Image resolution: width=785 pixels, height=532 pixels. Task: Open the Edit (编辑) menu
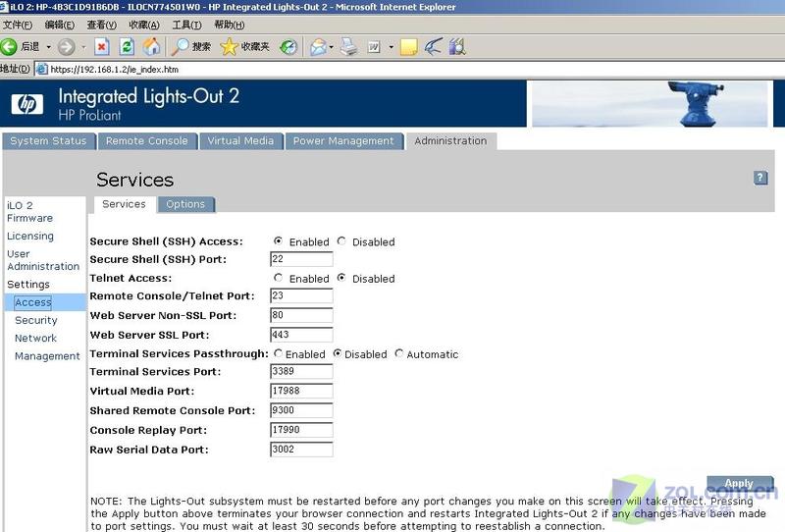59,25
